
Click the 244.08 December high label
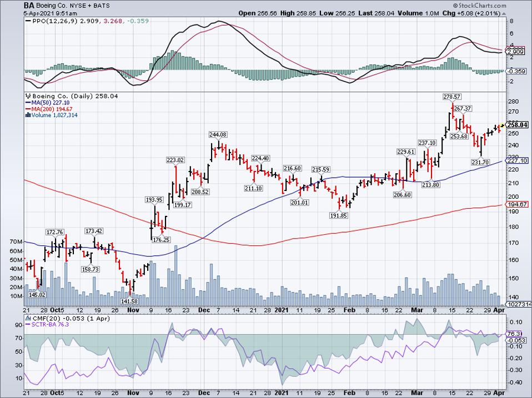click(218, 134)
